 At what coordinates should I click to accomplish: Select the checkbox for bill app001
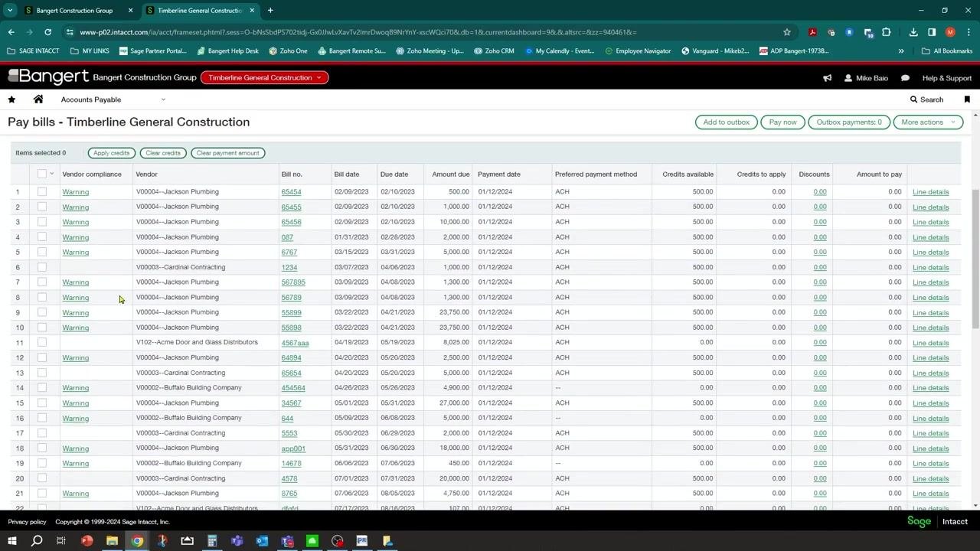tap(42, 448)
